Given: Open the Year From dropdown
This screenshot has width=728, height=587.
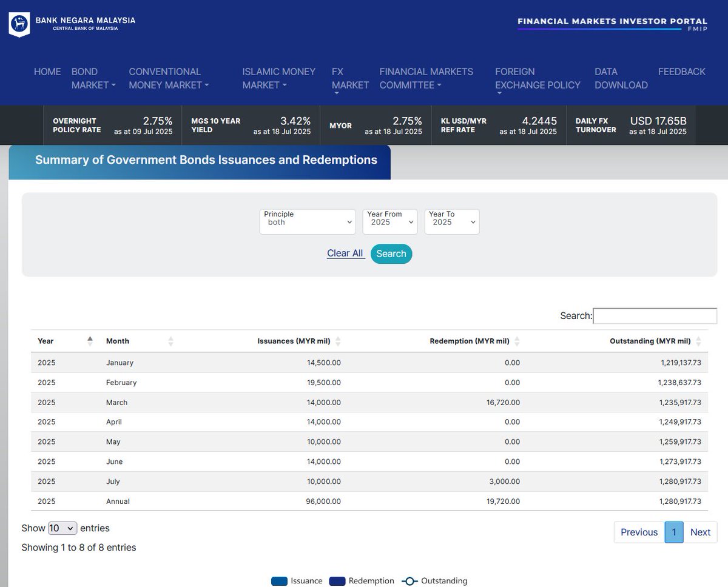Looking at the screenshot, I should coord(390,222).
